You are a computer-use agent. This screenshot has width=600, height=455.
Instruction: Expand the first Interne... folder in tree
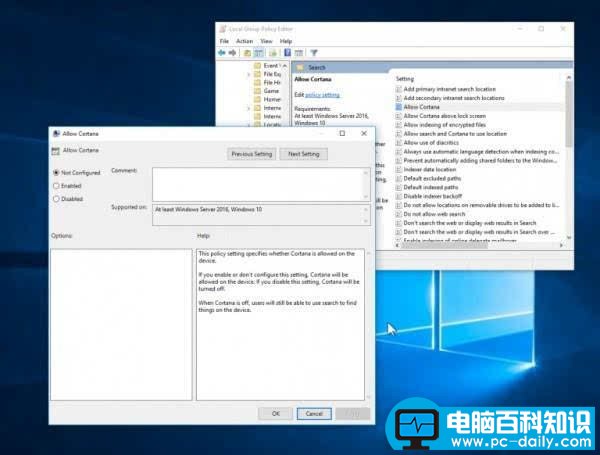tap(248, 108)
